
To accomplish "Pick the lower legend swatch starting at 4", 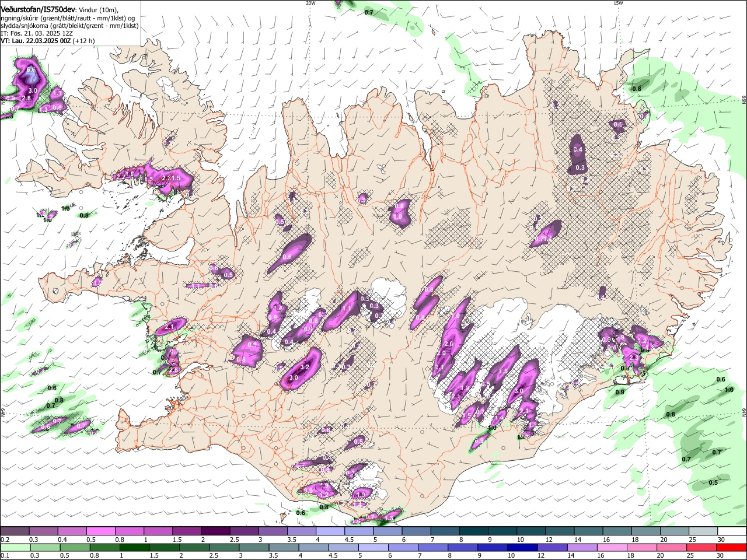I will pyautogui.click(x=313, y=547).
